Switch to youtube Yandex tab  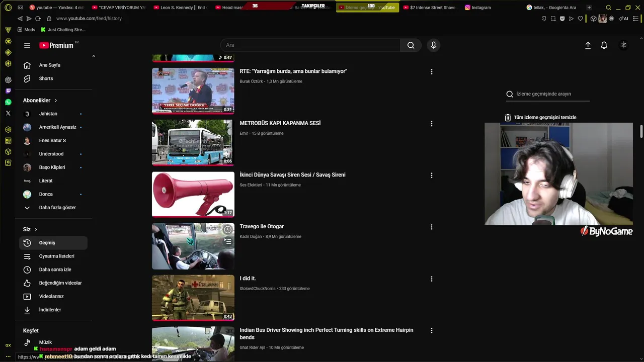click(56, 8)
